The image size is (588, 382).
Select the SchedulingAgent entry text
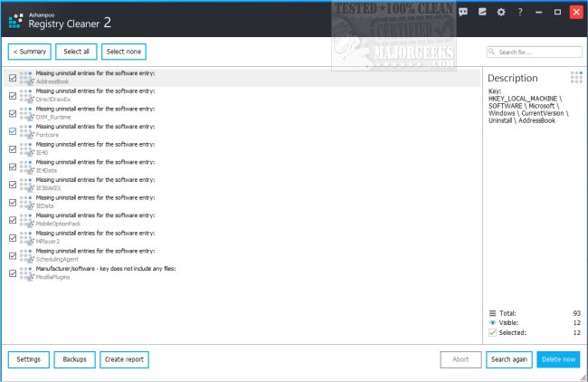click(x=57, y=259)
